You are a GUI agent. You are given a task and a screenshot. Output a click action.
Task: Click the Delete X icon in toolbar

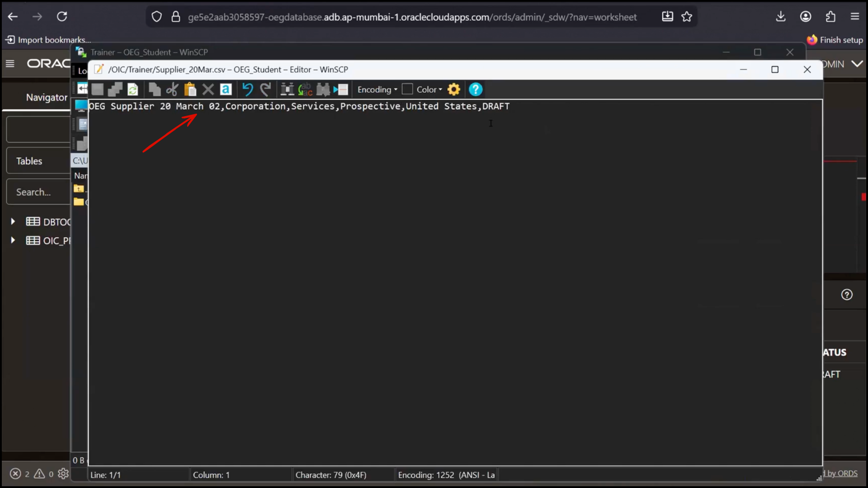pyautogui.click(x=208, y=89)
